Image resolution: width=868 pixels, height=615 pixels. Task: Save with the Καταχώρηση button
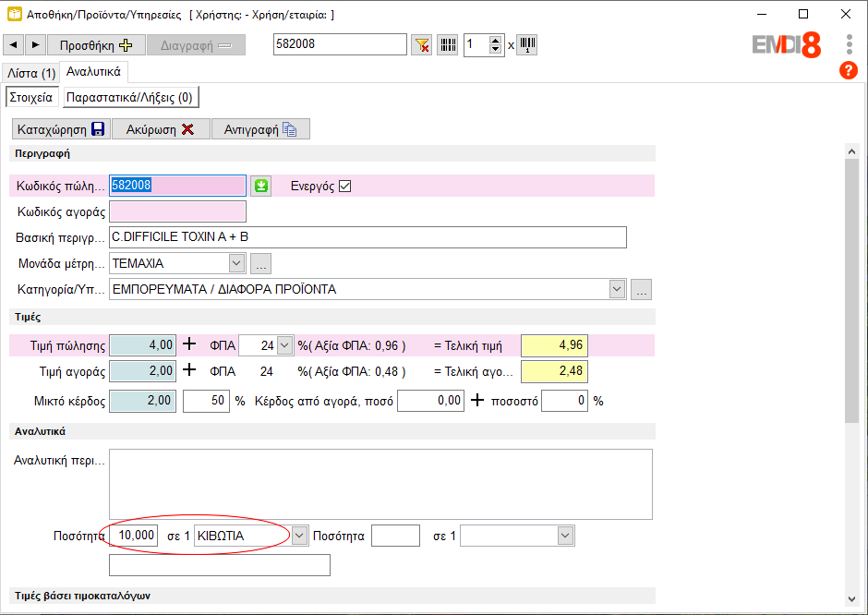pos(61,129)
